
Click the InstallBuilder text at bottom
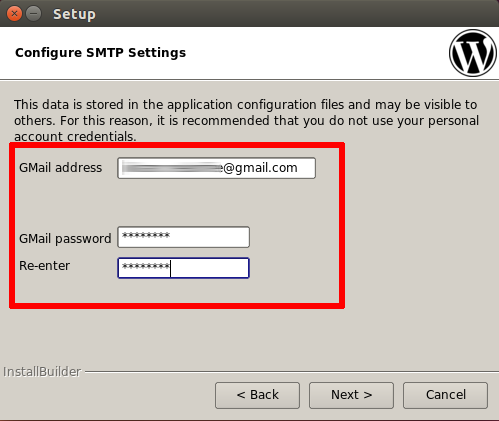pyautogui.click(x=42, y=372)
